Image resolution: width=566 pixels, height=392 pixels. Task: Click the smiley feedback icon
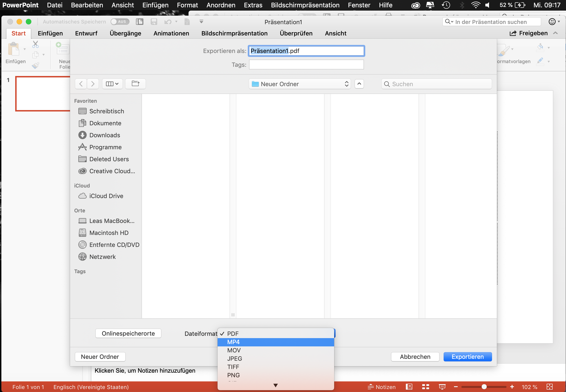point(552,22)
